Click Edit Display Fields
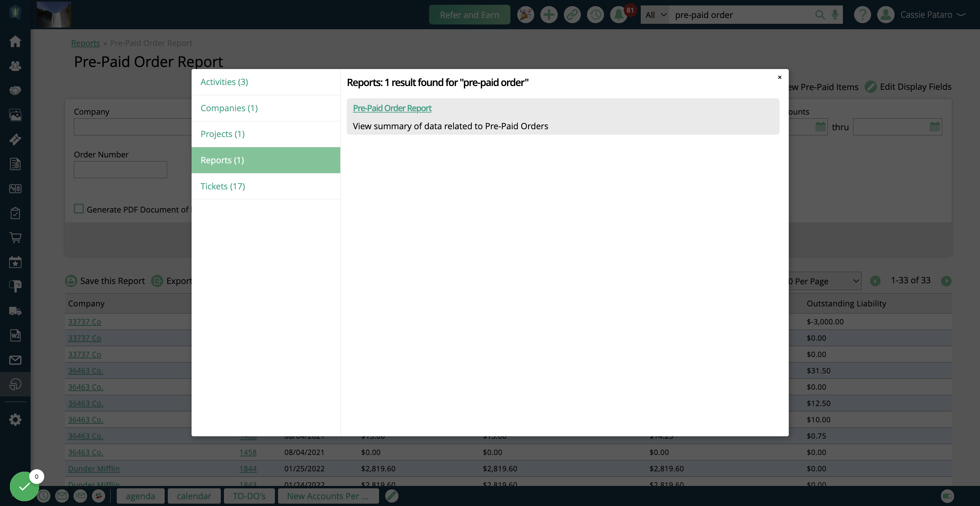 pyautogui.click(x=908, y=87)
